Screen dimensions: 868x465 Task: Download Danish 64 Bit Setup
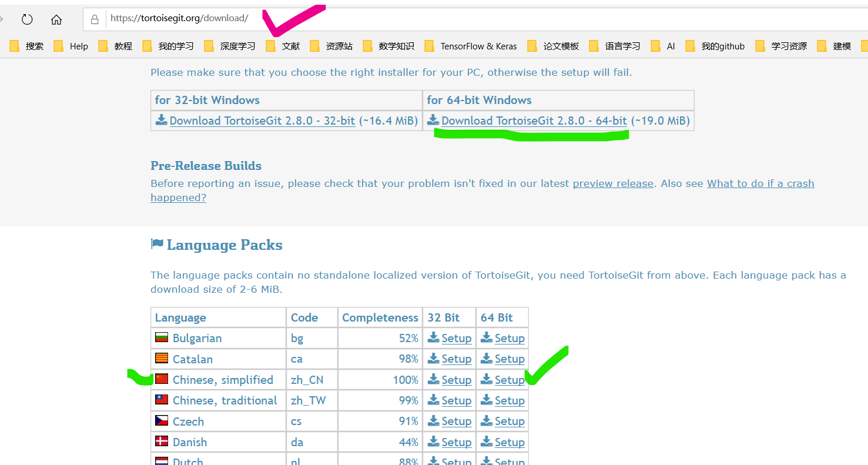coord(510,442)
